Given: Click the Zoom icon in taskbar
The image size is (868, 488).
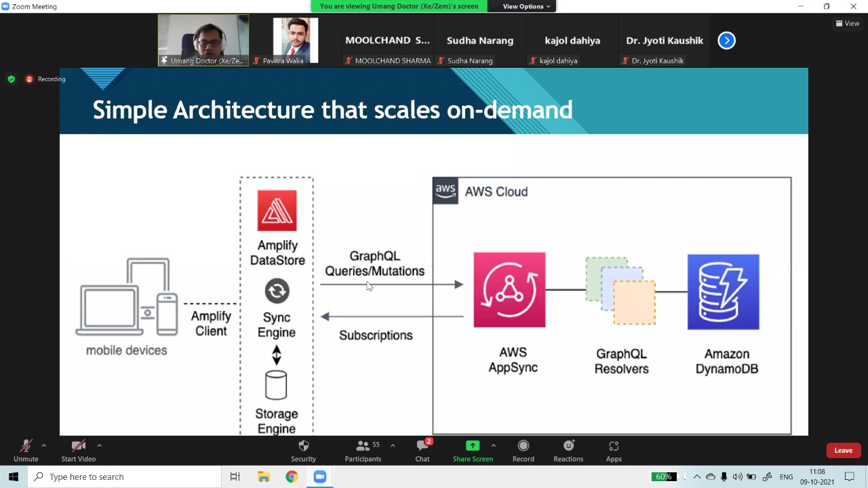Looking at the screenshot, I should 320,476.
